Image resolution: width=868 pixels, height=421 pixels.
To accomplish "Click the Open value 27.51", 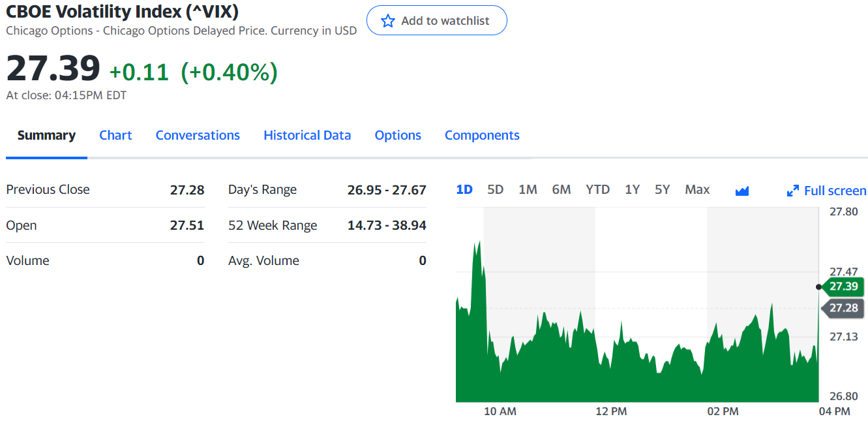I will pyautogui.click(x=187, y=225).
